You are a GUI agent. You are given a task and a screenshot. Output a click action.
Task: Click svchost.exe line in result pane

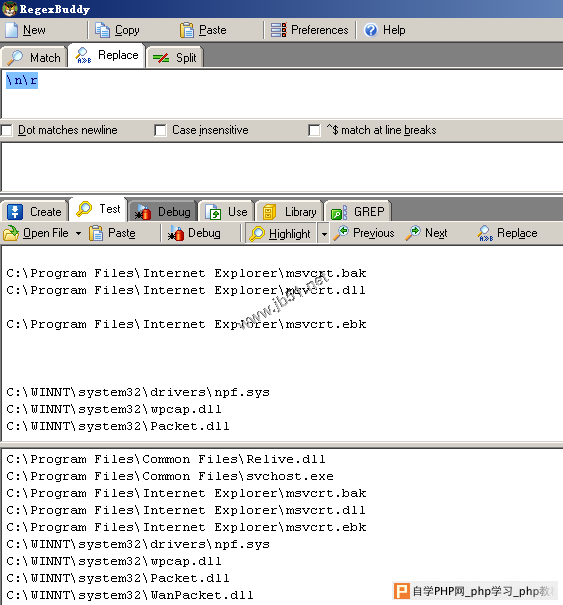(x=170, y=476)
